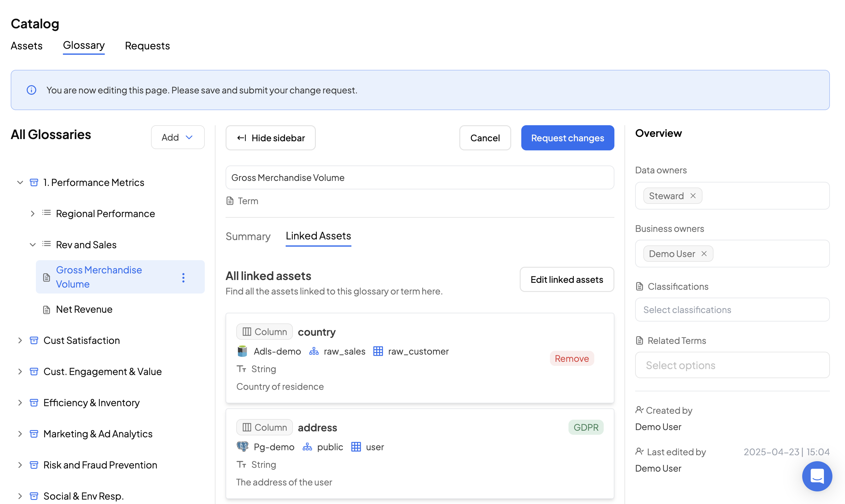Image resolution: width=845 pixels, height=504 pixels.
Task: Open the Requests tab in Catalog
Action: (147, 46)
